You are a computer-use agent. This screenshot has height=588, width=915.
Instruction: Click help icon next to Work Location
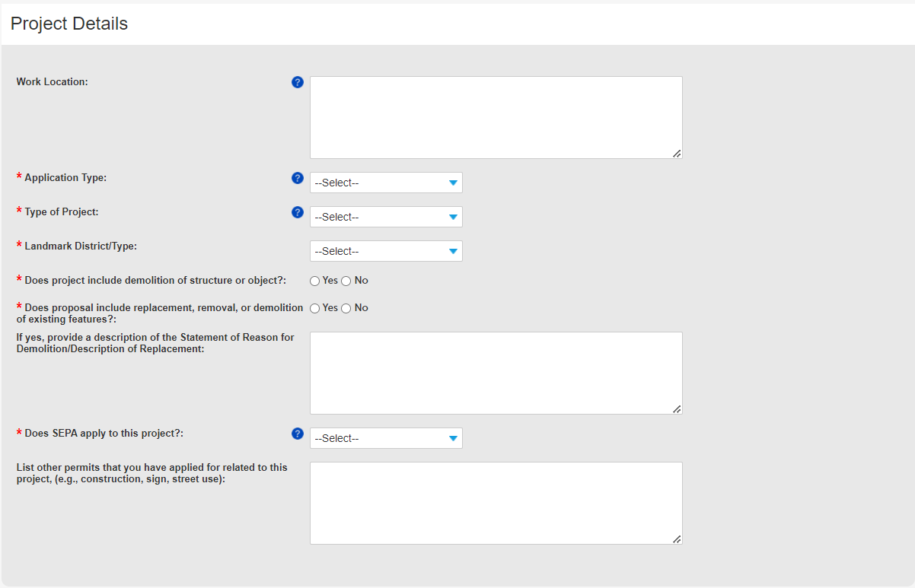point(298,82)
